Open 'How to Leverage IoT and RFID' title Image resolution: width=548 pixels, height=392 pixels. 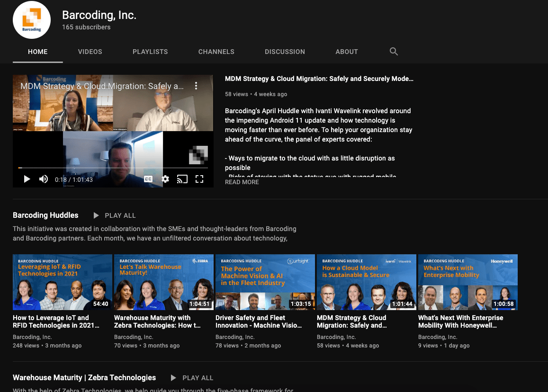click(x=56, y=321)
